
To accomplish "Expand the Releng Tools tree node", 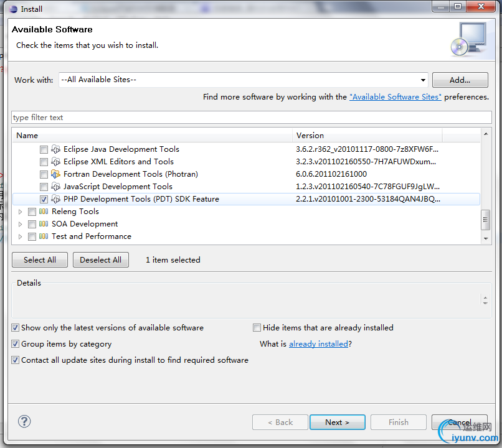I will pyautogui.click(x=20, y=212).
